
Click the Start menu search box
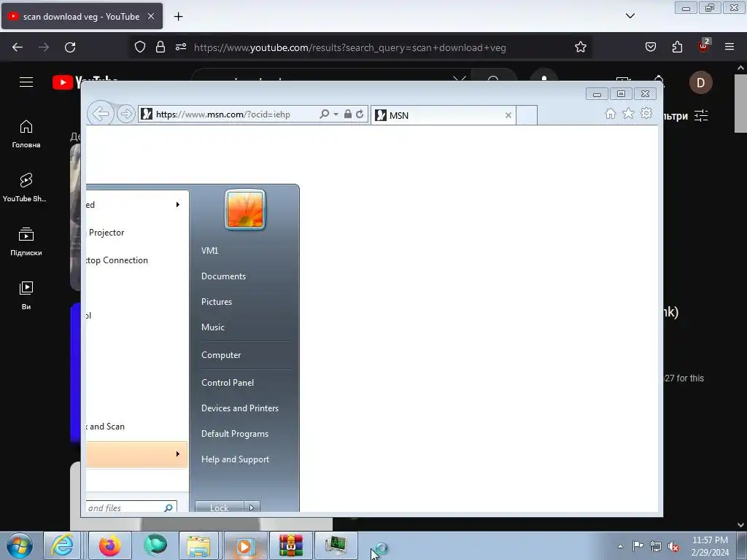pyautogui.click(x=131, y=507)
